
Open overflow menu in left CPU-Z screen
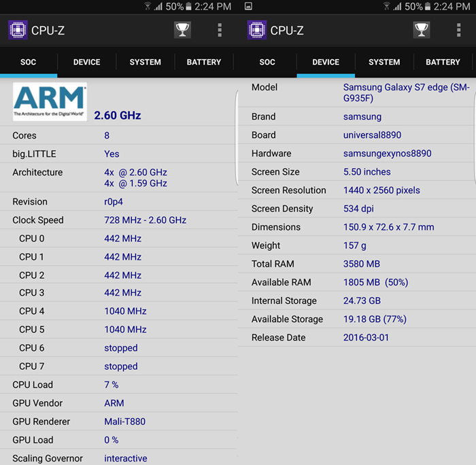220,30
